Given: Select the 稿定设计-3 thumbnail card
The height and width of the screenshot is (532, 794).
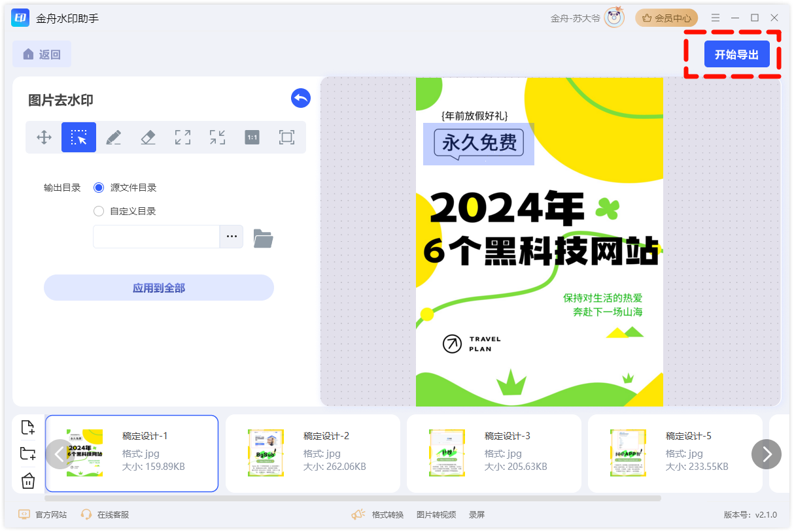Looking at the screenshot, I should (494, 453).
